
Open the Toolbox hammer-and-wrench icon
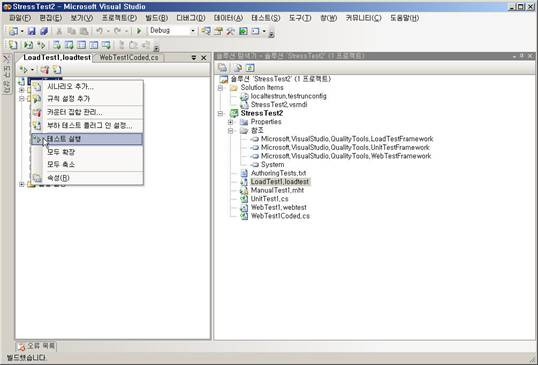tap(230, 31)
